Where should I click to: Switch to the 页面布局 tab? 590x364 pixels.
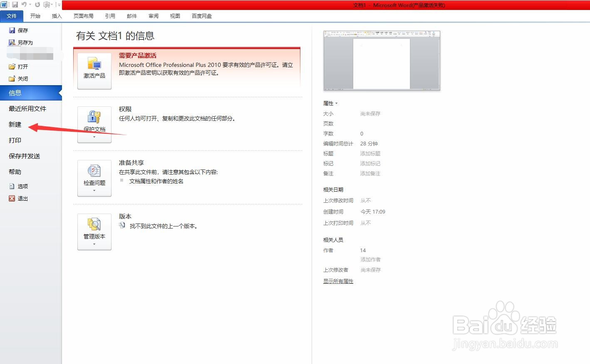tap(84, 16)
